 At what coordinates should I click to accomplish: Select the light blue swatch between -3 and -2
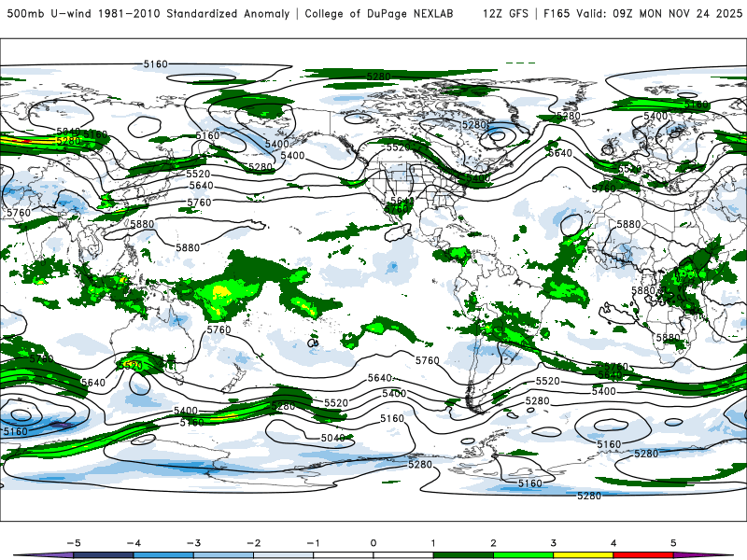223,555
